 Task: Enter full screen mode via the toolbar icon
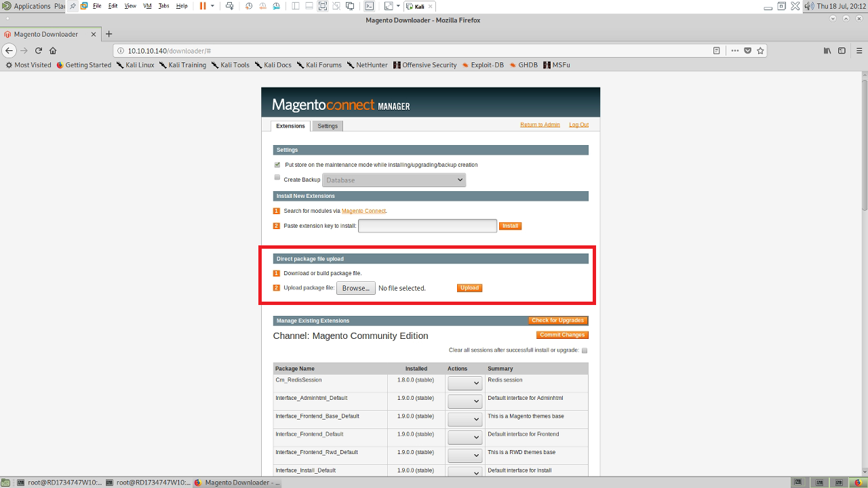point(323,5)
